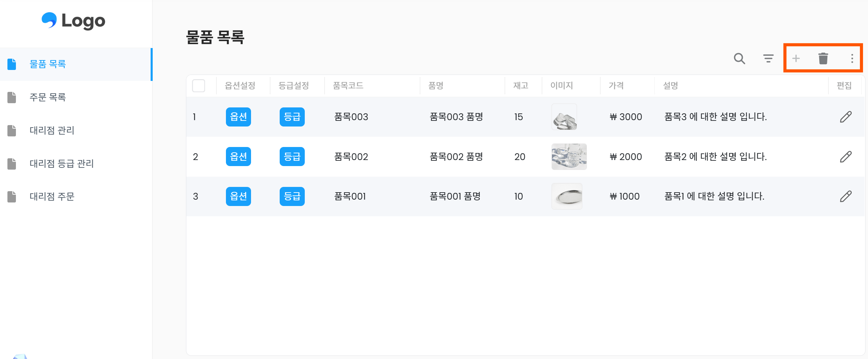Click the edit pencil for 품목003
Screen dimensions: 868x359
click(845, 117)
